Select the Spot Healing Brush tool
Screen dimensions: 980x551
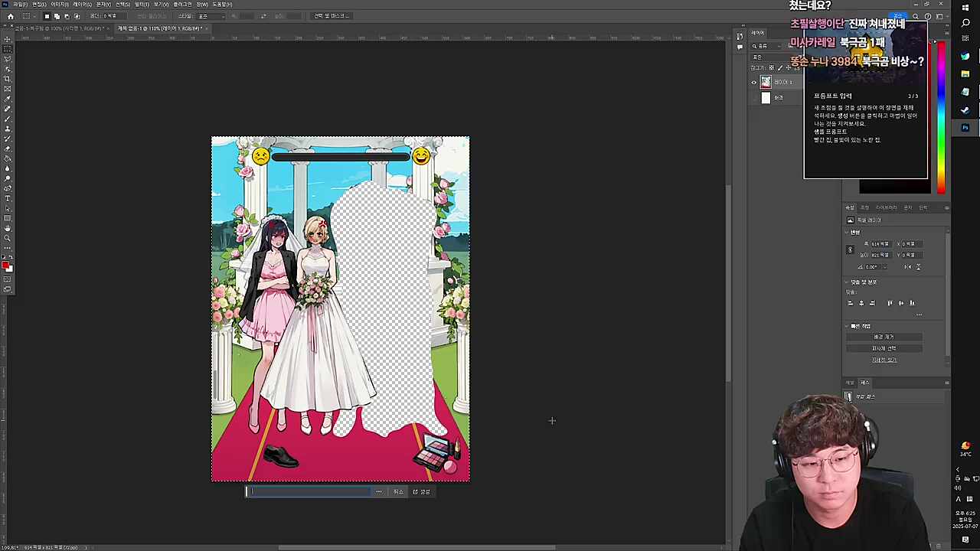(8, 108)
